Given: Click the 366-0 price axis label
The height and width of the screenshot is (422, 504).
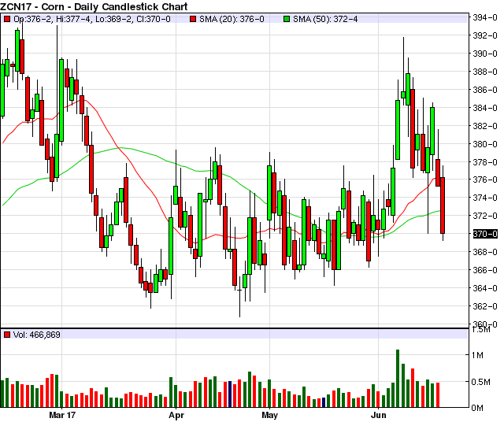Looking at the screenshot, I should pyautogui.click(x=485, y=270).
